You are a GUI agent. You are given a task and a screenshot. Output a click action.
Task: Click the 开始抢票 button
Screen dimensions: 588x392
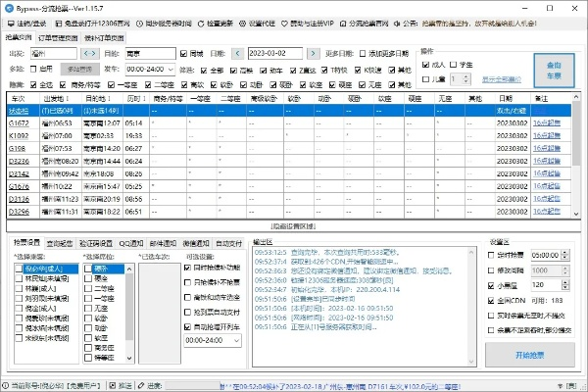pyautogui.click(x=533, y=353)
